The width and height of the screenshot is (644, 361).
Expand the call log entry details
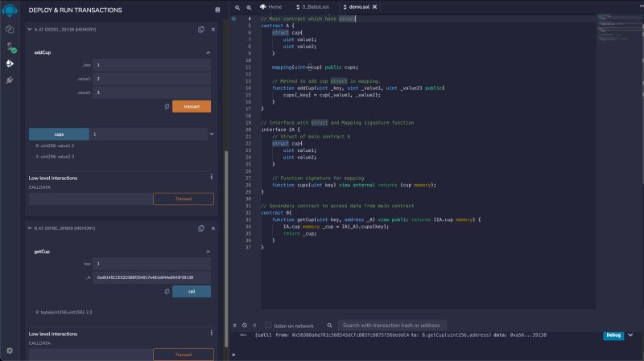click(630, 335)
